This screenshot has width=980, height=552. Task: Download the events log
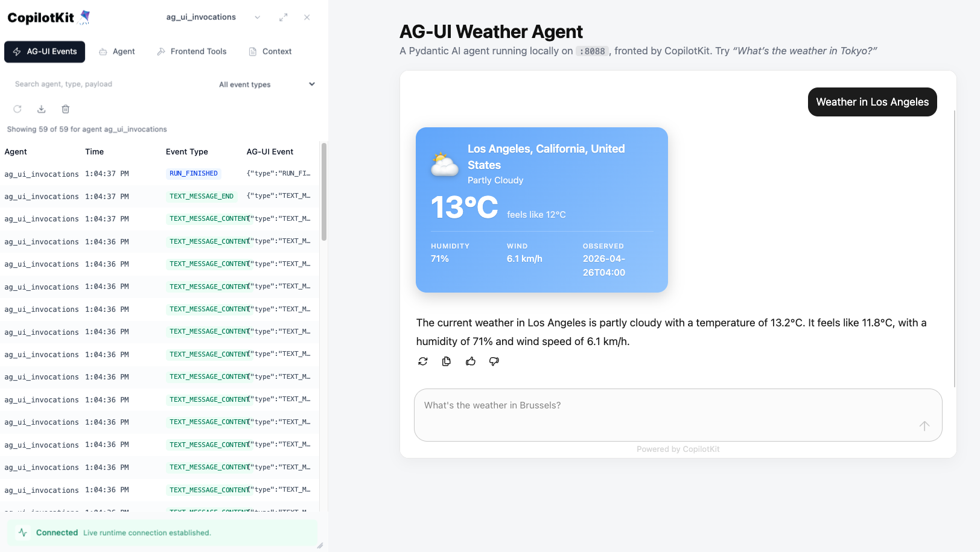coord(42,109)
